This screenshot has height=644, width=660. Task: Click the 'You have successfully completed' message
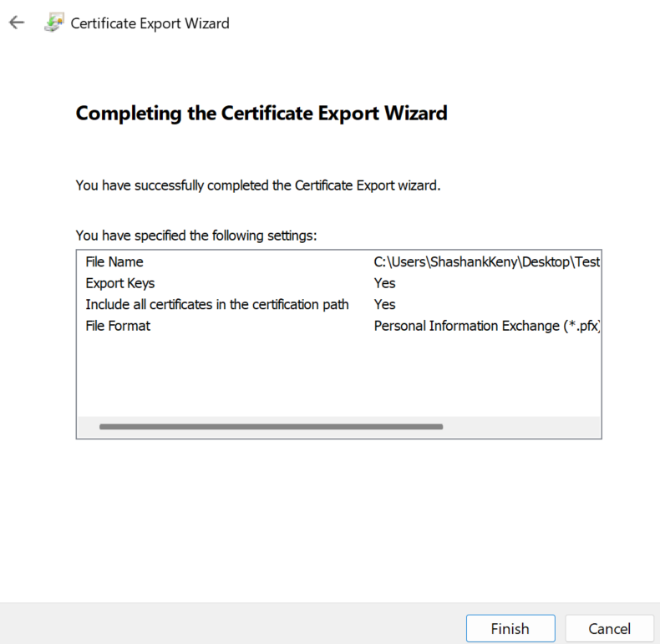(x=258, y=185)
